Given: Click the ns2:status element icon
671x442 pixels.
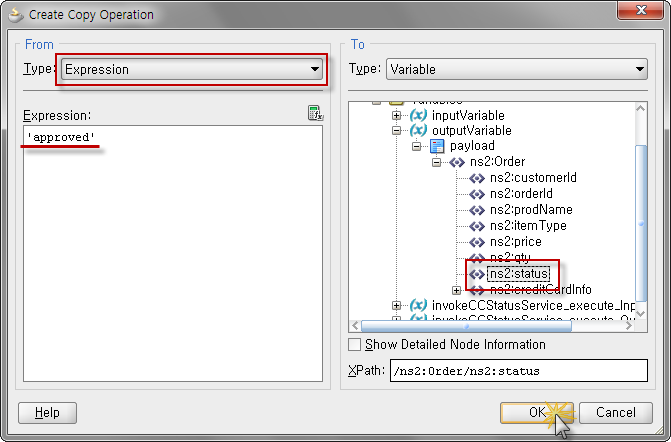Looking at the screenshot, I should [x=477, y=274].
